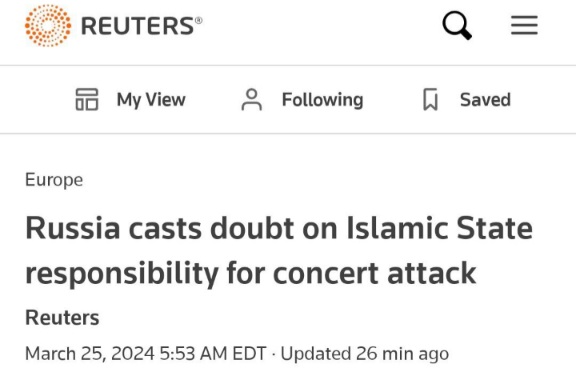
Task: Switch to the Saved tab label
Action: point(485,100)
